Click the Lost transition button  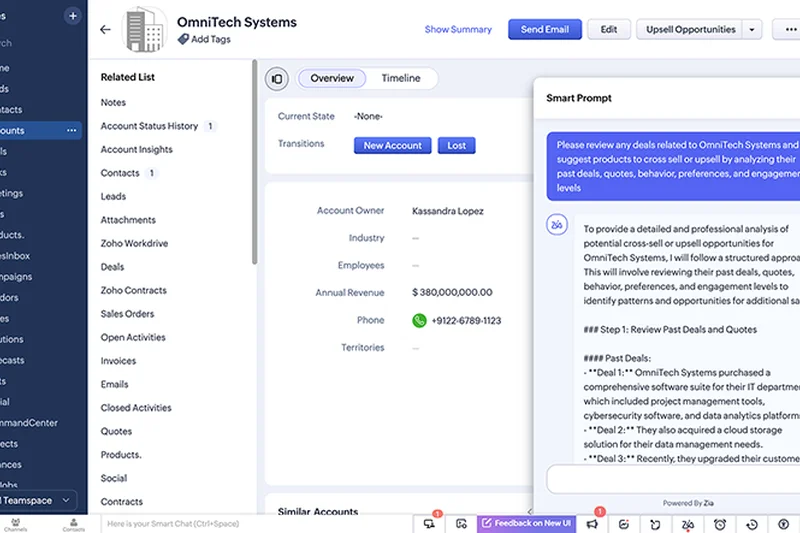click(457, 145)
